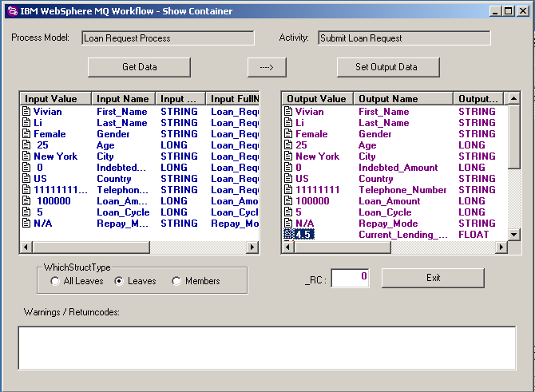535x392 pixels.
Task: Click the document icon beside output 0
Action: pyautogui.click(x=288, y=167)
